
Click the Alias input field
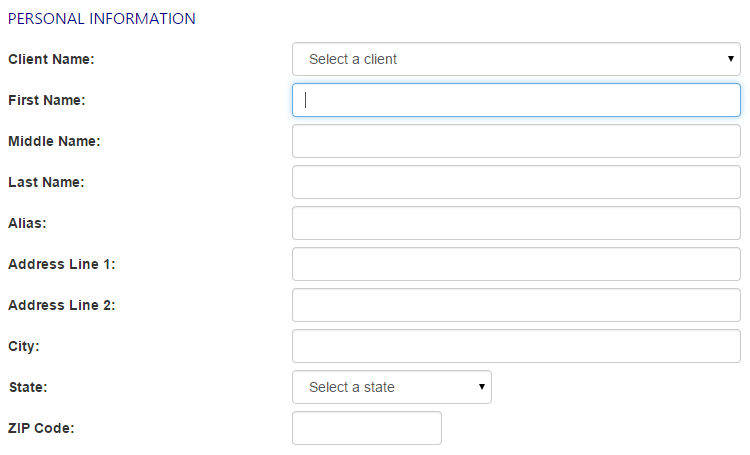click(x=516, y=223)
